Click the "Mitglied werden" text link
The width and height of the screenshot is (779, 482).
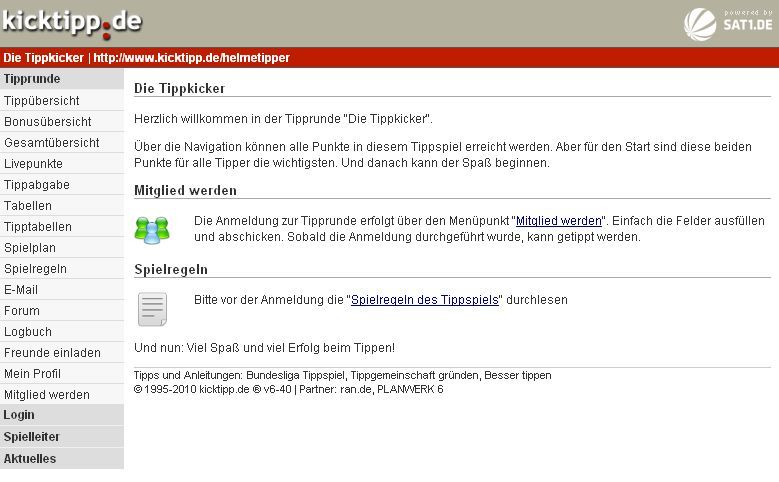pyautogui.click(x=559, y=221)
